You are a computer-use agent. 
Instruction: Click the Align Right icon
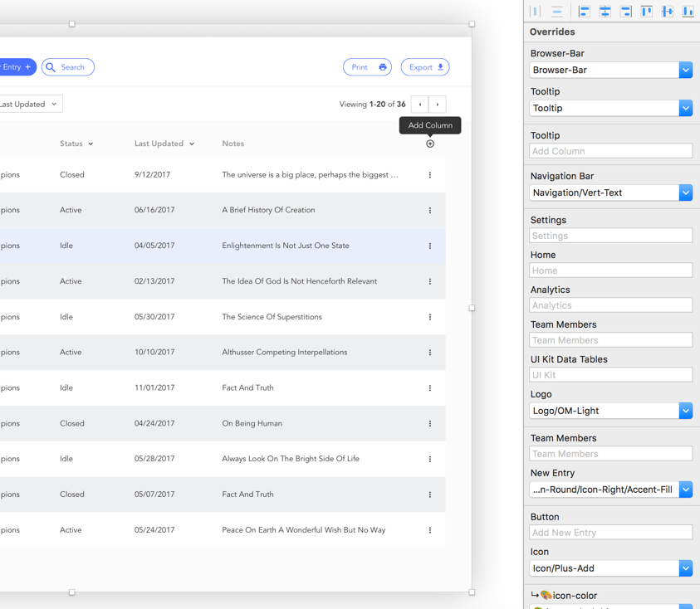pyautogui.click(x=625, y=11)
